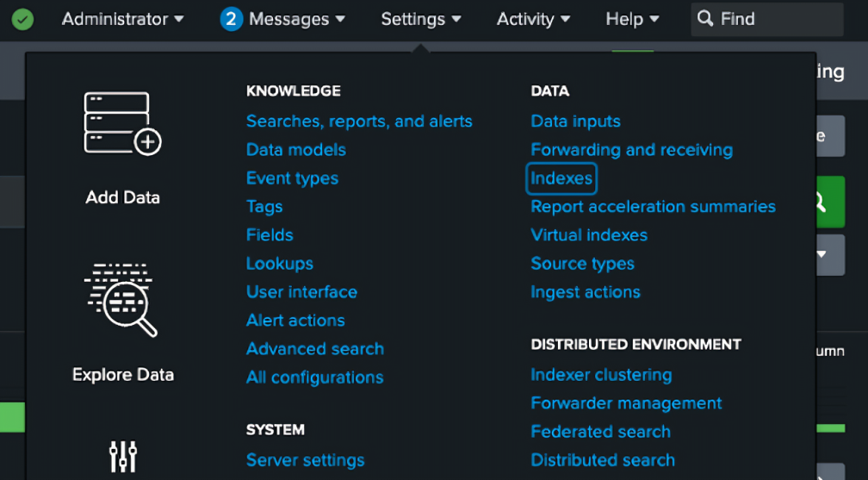Screen dimensions: 868x480
Task: Select Forwarding and receiving
Action: [631, 150]
